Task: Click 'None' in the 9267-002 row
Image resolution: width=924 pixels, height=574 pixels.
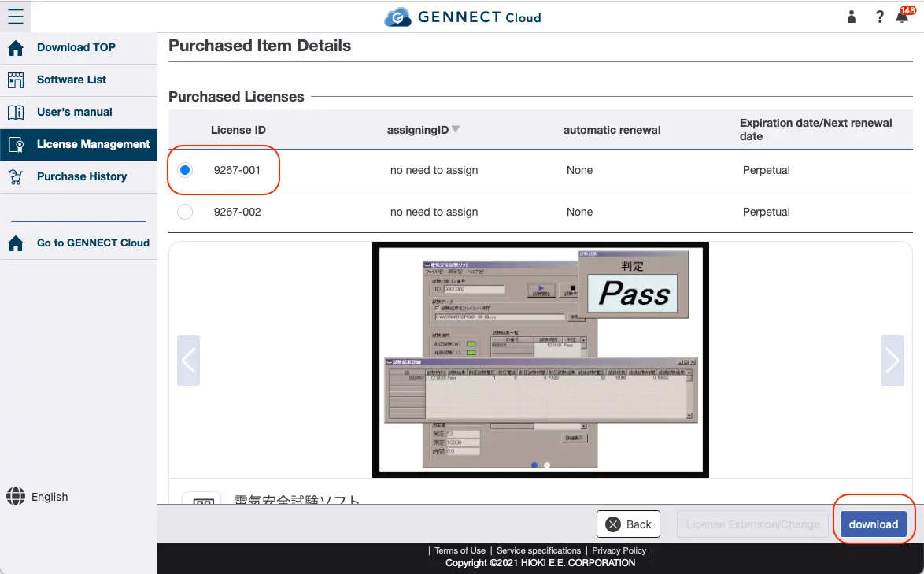Action: click(x=580, y=212)
